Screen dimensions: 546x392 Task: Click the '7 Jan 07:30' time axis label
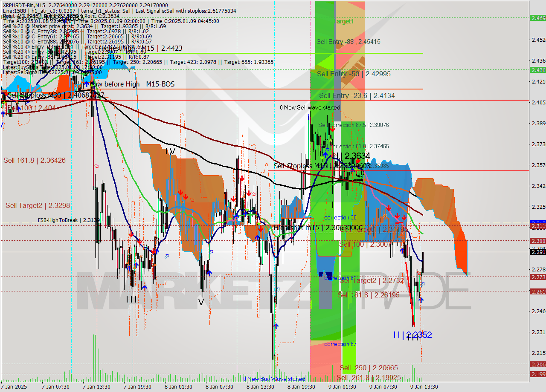[x=55, y=387]
